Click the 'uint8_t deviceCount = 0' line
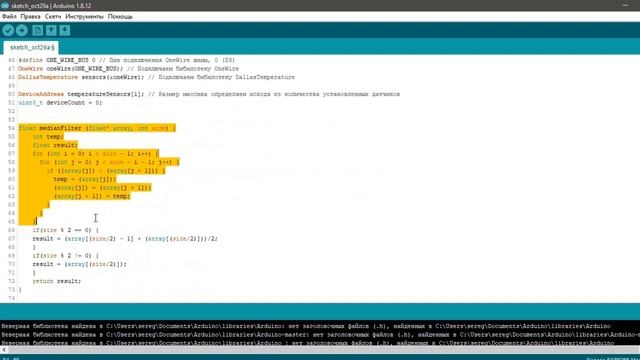This screenshot has width=640, height=360. 60,103
